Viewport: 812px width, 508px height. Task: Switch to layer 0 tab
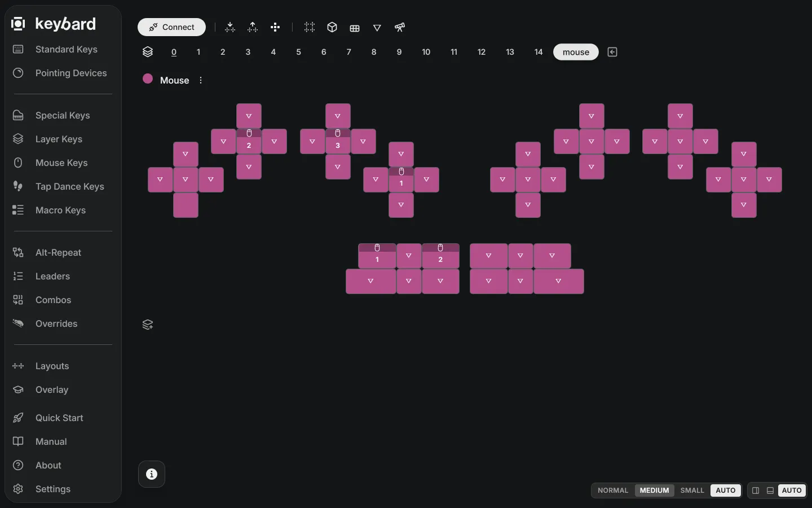click(x=174, y=52)
